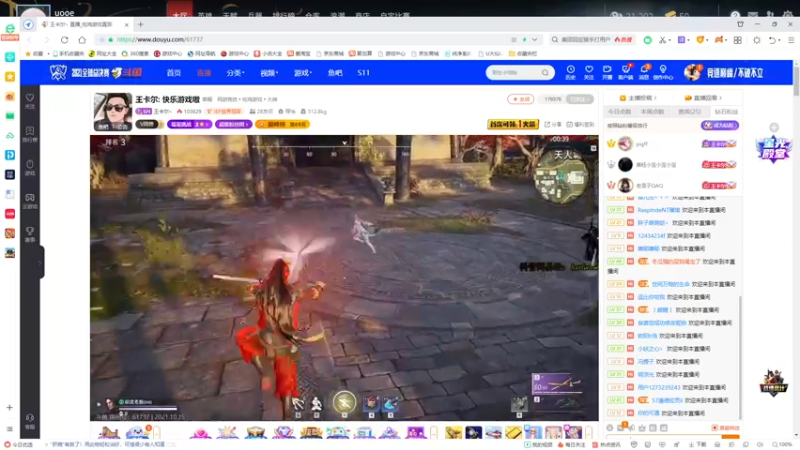Close the Douyu live stream tab

point(127,24)
